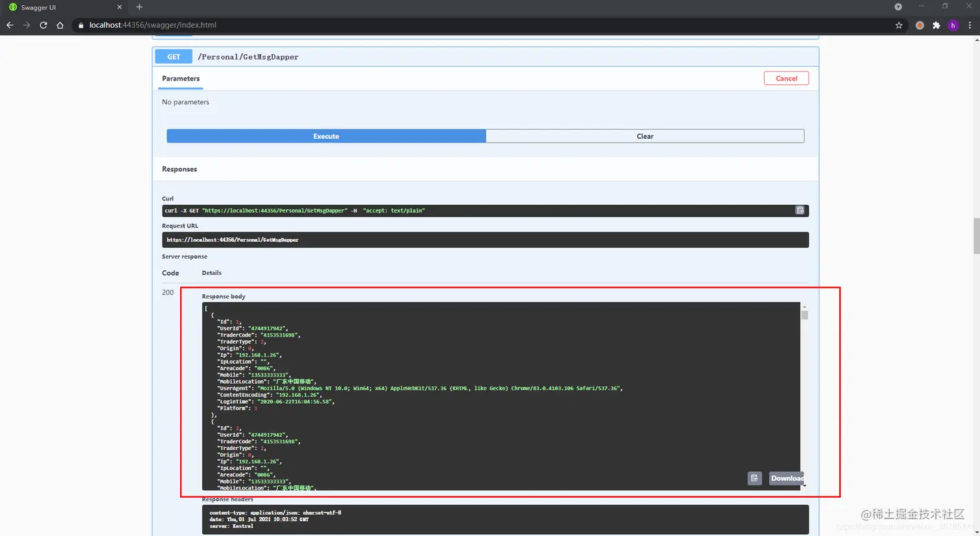The image size is (980, 536).
Task: Click the date response header line
Action: 259,519
